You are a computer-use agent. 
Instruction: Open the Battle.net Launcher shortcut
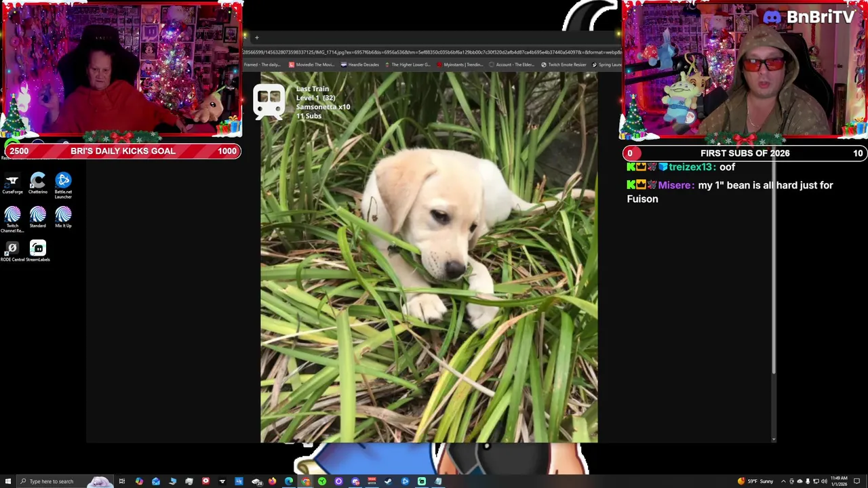tap(63, 185)
